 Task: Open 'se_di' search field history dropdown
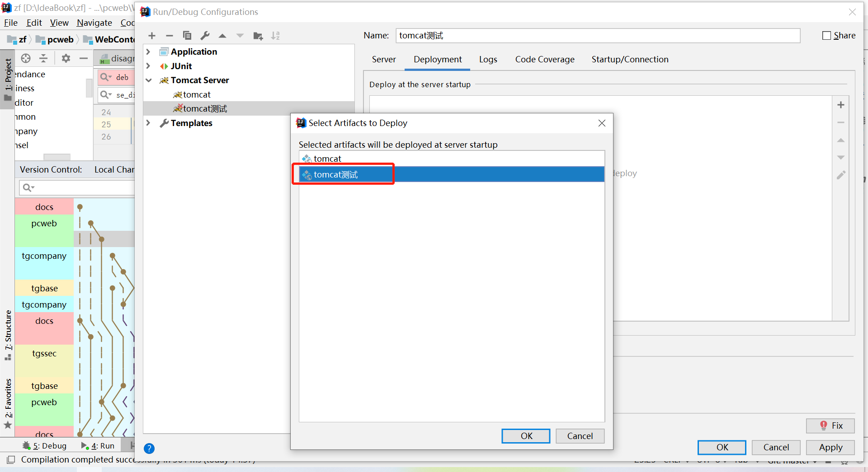[106, 94]
